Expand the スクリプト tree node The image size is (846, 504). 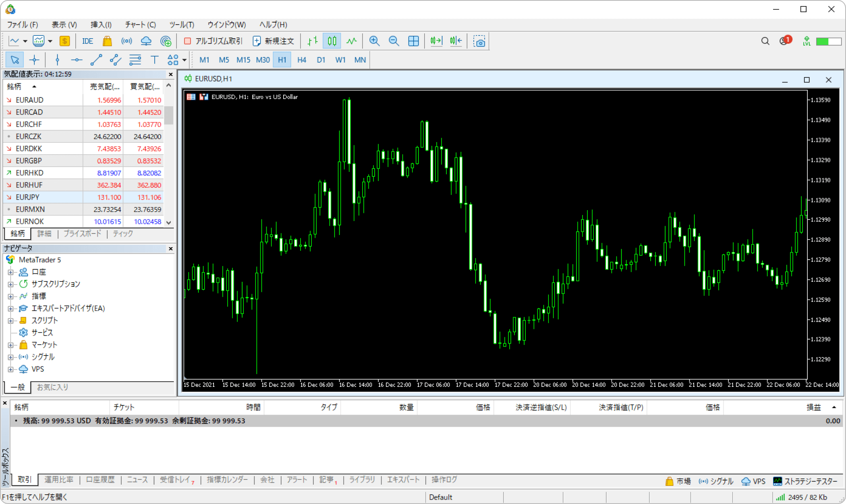coord(10,321)
